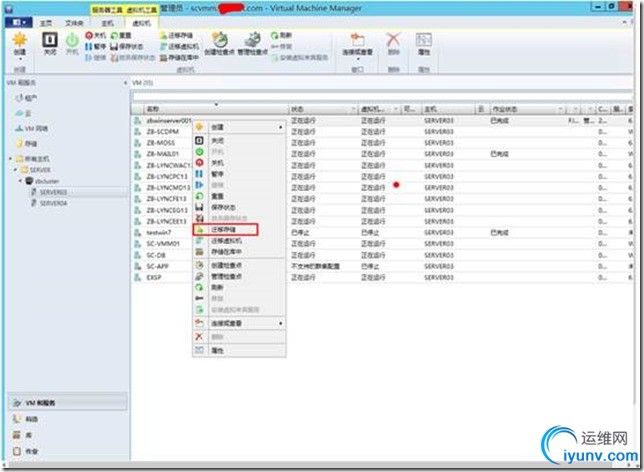The width and height of the screenshot is (644, 472).
Task: Choose Shut Down (关机) in context menu
Action: point(239,163)
